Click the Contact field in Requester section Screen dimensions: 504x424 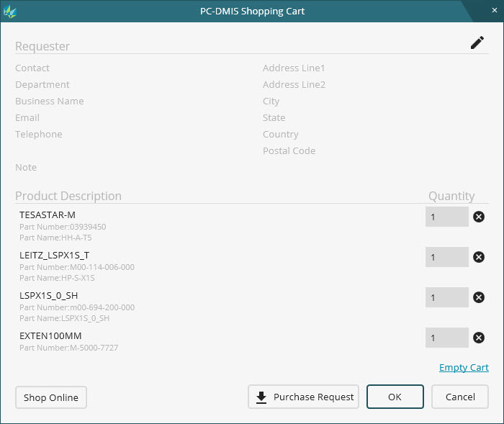(x=32, y=68)
